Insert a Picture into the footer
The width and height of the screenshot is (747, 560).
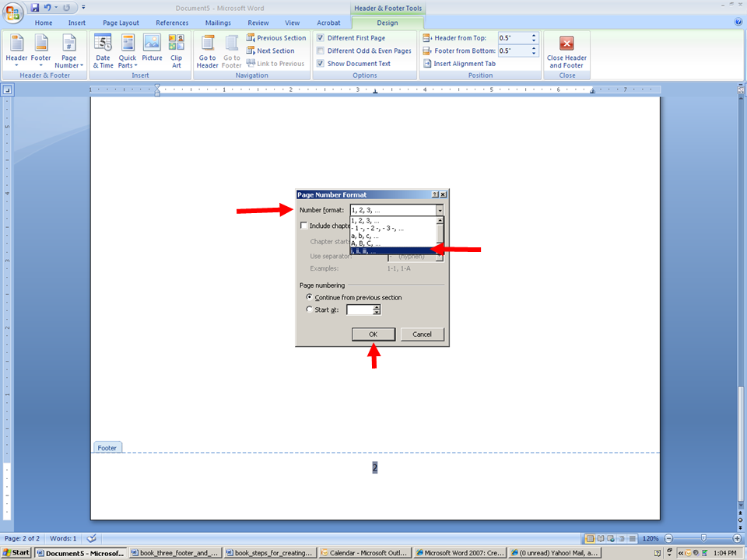tap(152, 47)
